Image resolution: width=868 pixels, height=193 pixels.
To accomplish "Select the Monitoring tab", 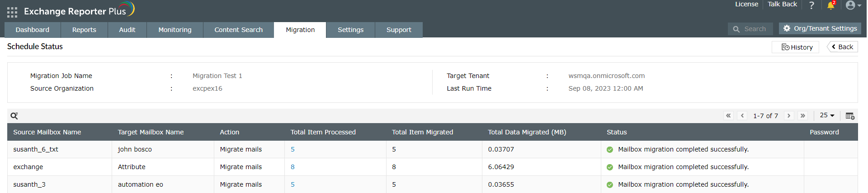I will pyautogui.click(x=175, y=30).
